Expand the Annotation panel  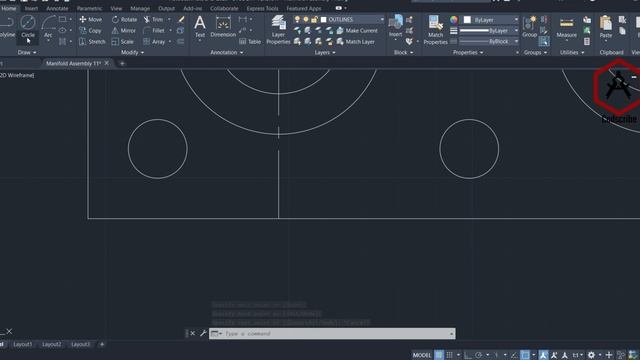(x=227, y=52)
